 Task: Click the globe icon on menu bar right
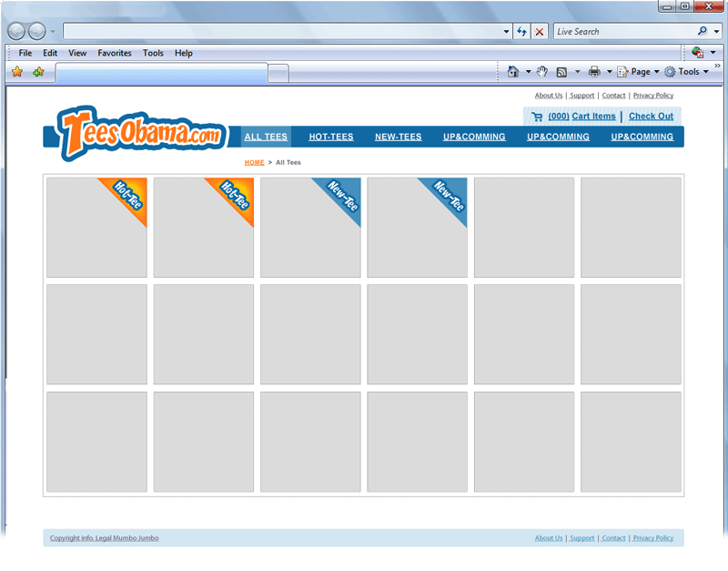(x=697, y=53)
